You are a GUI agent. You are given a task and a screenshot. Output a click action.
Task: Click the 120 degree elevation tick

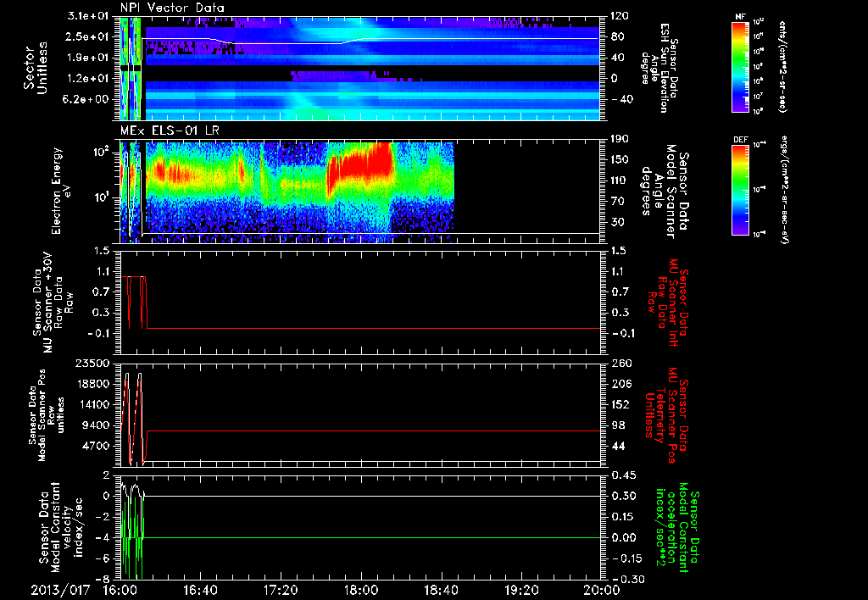[x=620, y=15]
